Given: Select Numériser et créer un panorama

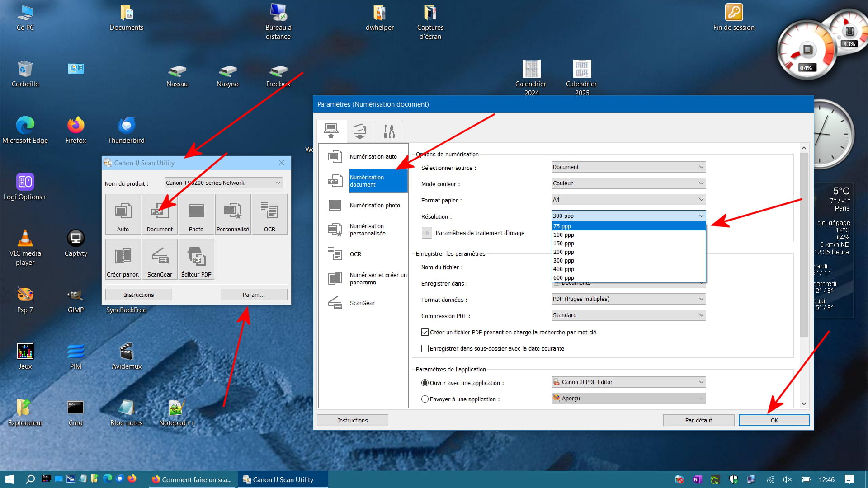Looking at the screenshot, I should click(377, 278).
